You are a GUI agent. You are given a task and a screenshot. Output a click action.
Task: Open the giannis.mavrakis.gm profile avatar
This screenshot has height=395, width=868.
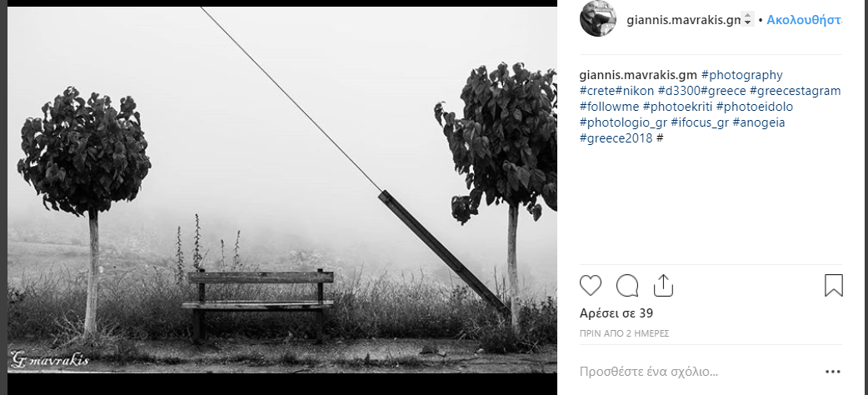597,18
